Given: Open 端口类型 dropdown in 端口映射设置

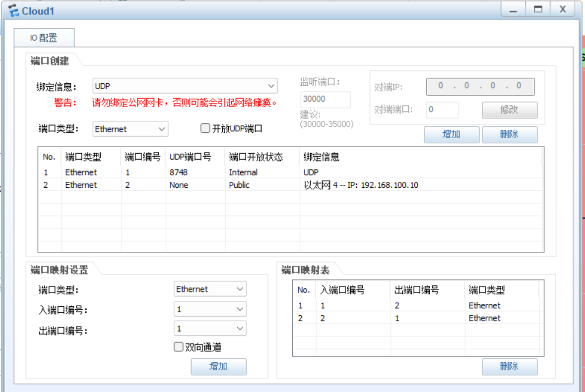Looking at the screenshot, I should [x=210, y=289].
